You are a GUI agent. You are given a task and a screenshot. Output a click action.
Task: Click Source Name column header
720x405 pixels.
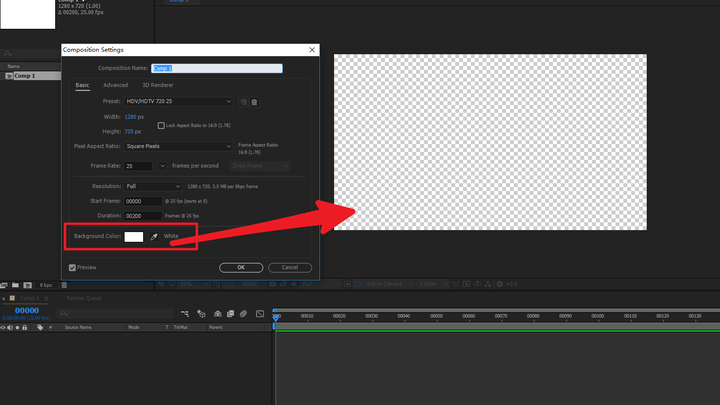[x=78, y=327]
